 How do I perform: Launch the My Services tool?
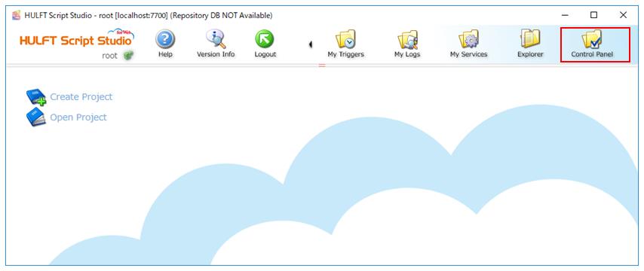point(468,44)
